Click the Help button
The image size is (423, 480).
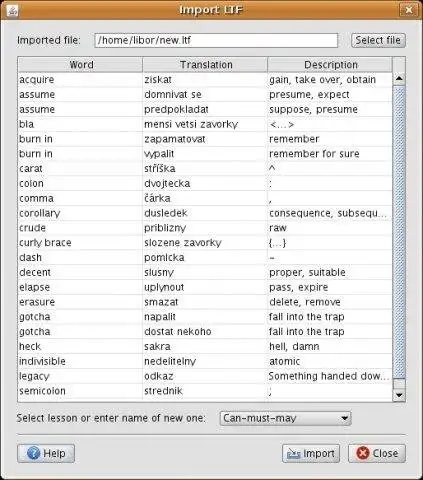pos(46,453)
